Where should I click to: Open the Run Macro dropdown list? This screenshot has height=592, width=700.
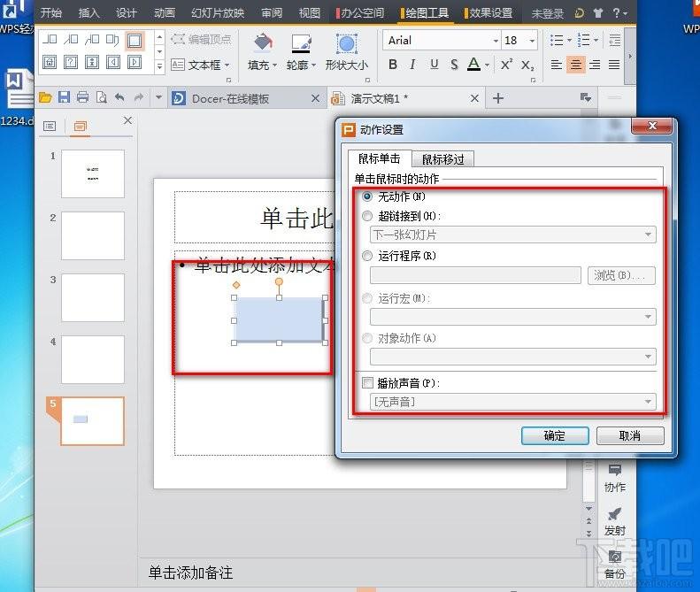coord(513,317)
